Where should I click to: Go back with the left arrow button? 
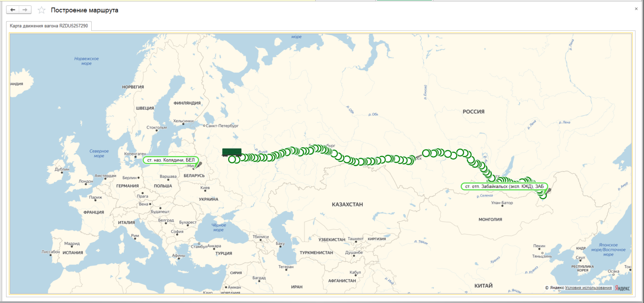coord(13,10)
